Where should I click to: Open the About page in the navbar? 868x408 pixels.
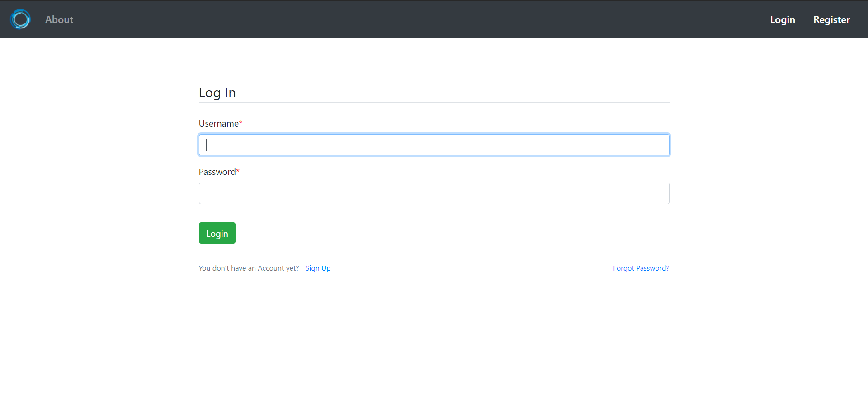(59, 19)
